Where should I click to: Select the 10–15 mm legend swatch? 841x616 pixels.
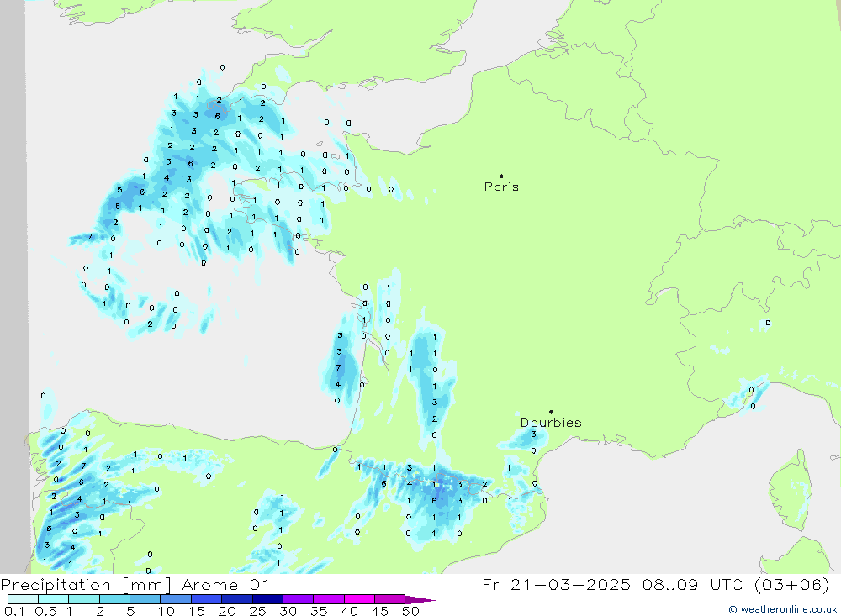tap(176, 599)
